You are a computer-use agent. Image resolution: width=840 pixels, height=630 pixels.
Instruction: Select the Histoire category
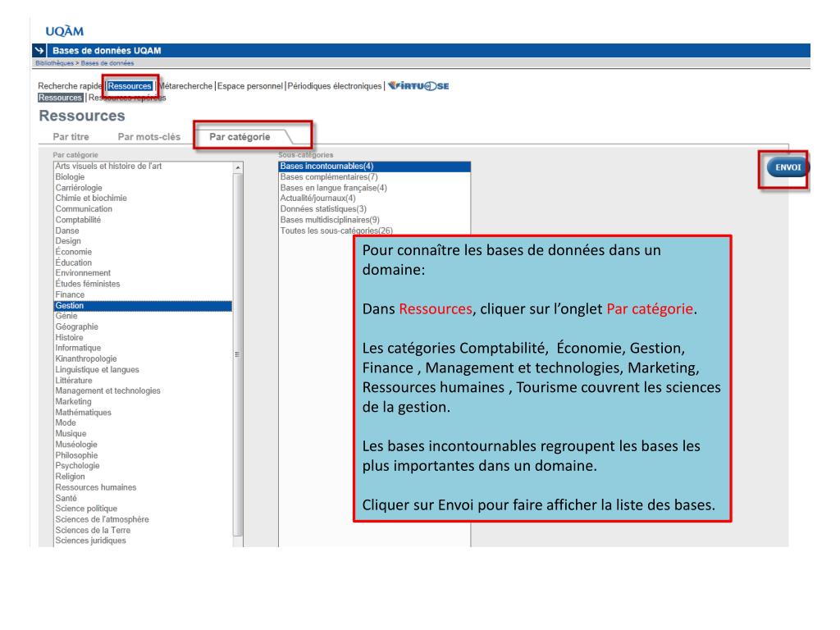(x=143, y=337)
